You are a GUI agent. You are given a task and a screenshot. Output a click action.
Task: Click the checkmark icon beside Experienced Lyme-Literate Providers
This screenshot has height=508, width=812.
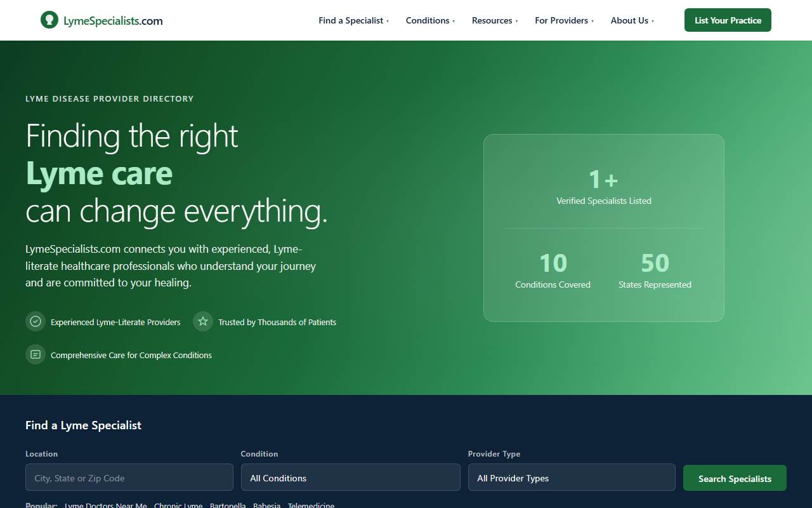(x=36, y=321)
